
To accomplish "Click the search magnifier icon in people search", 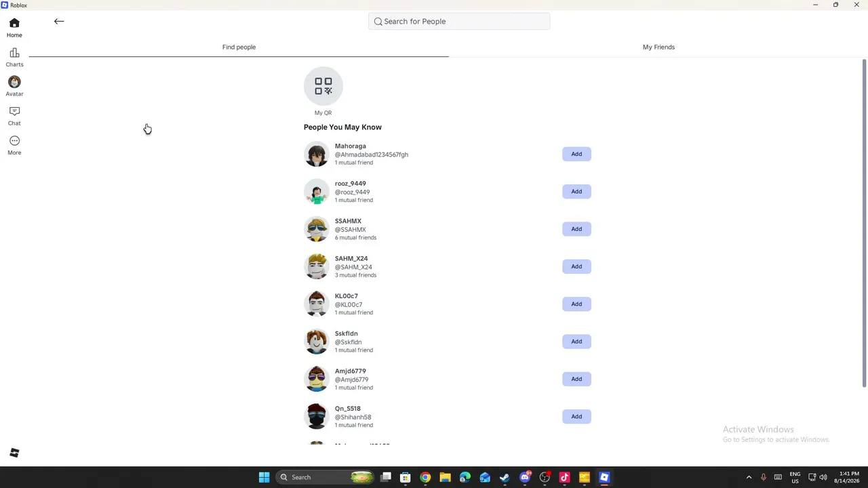I will click(378, 21).
